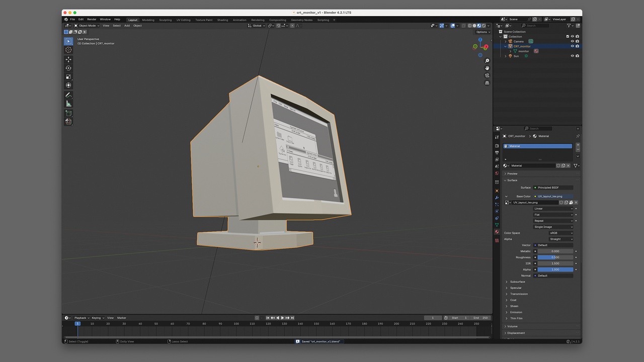644x362 pixels.
Task: Toggle Sun viewport visibility eye
Action: tap(572, 56)
